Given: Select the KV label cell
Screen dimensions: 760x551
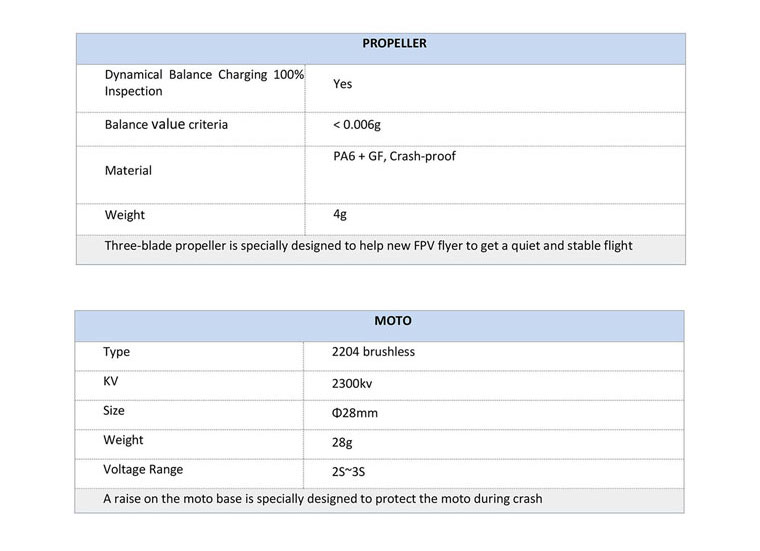Looking at the screenshot, I should tap(110, 382).
